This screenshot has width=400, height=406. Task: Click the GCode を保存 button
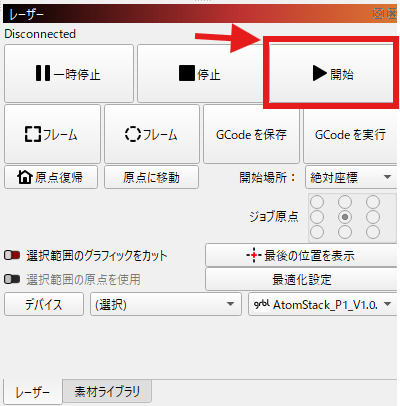tap(251, 134)
